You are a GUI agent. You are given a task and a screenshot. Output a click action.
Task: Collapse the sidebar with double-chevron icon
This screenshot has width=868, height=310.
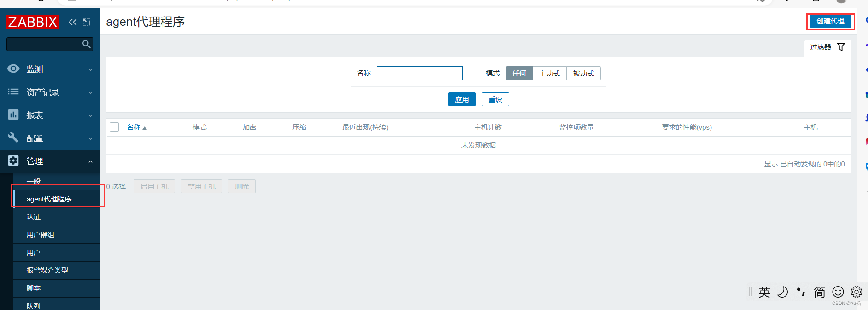point(73,22)
